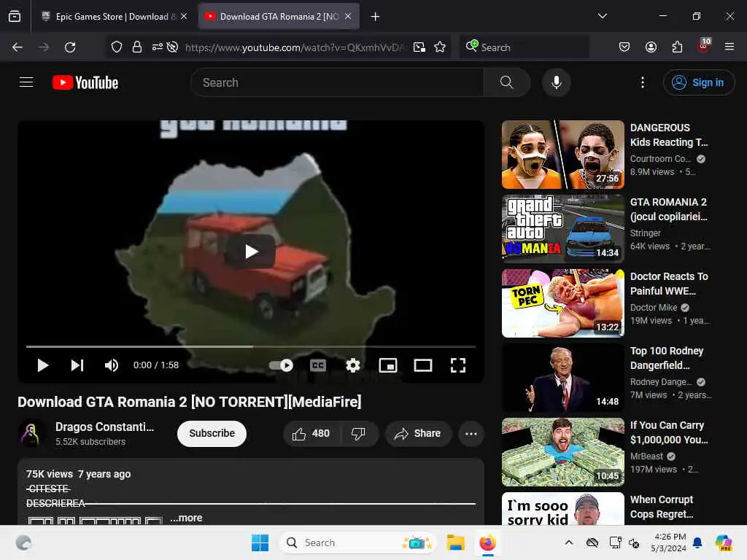The width and height of the screenshot is (747, 560).
Task: Open site permissions icon in address bar
Action: pyautogui.click(x=158, y=47)
